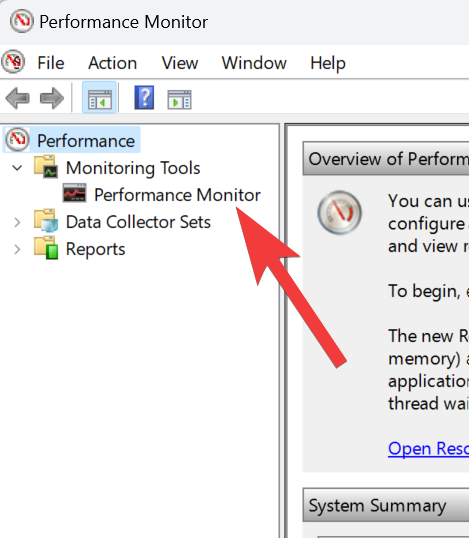Click the Performance Monitor title bar icon

pos(22,21)
